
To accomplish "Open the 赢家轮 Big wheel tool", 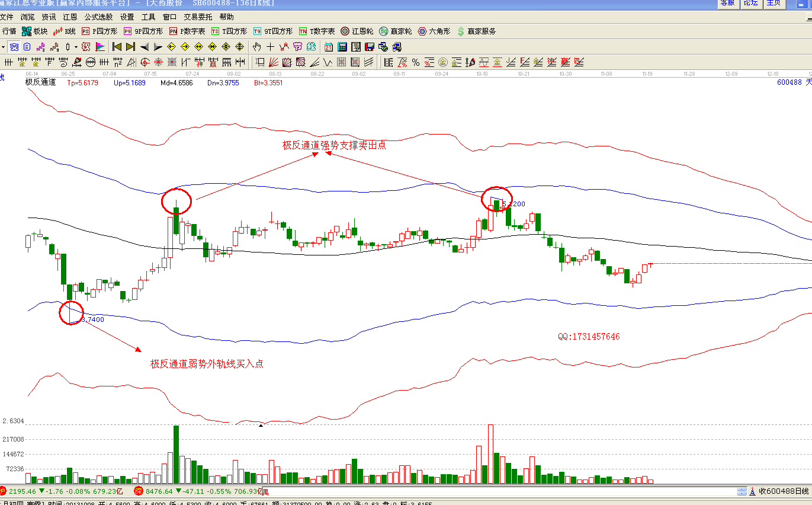I will click(x=396, y=31).
